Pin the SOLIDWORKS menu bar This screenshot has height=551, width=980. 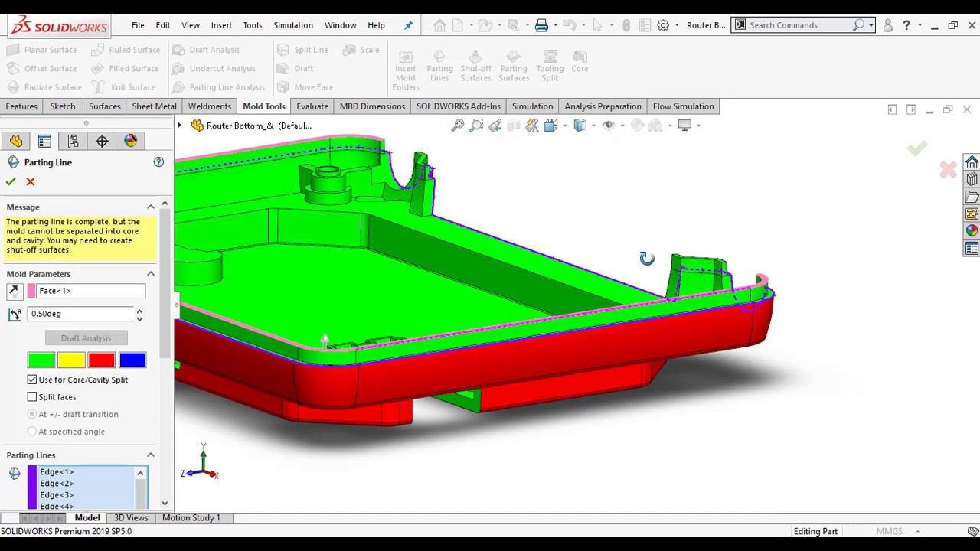click(x=408, y=25)
